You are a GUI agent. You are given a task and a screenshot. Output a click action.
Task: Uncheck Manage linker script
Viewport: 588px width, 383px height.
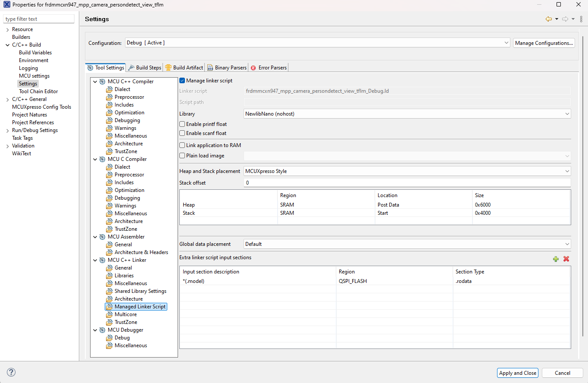(x=182, y=80)
